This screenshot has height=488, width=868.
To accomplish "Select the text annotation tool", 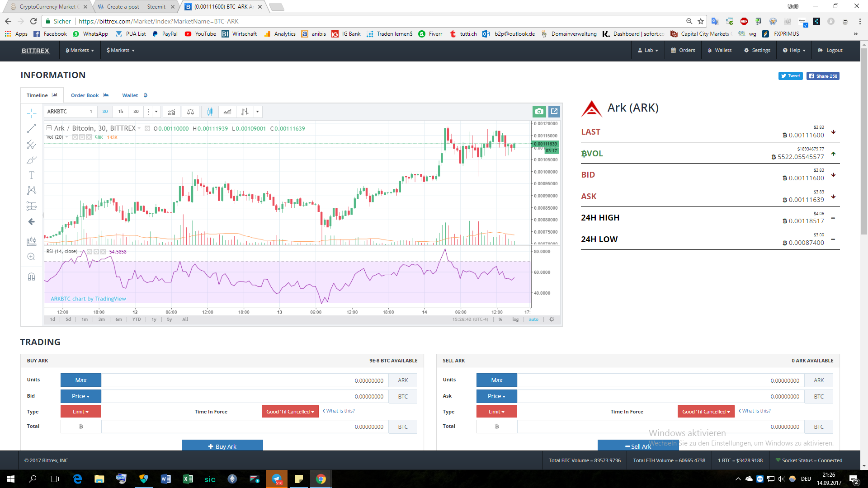I will [x=31, y=175].
